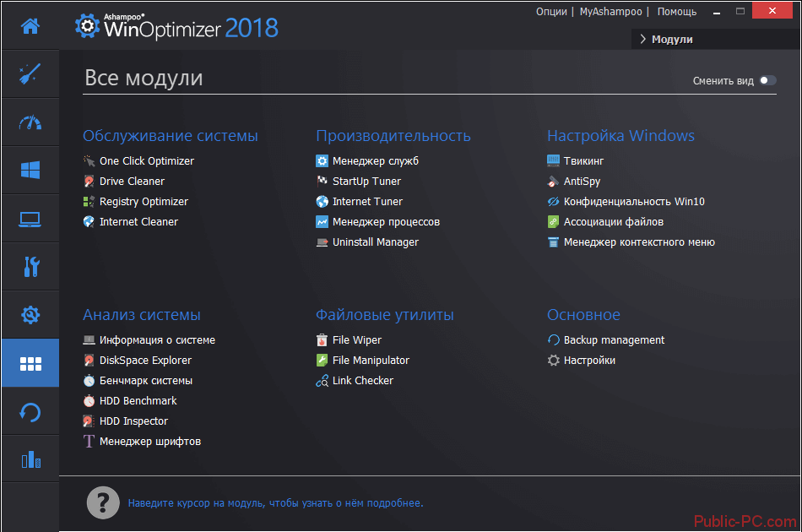
Task: Open the Опции menu
Action: pyautogui.click(x=551, y=12)
